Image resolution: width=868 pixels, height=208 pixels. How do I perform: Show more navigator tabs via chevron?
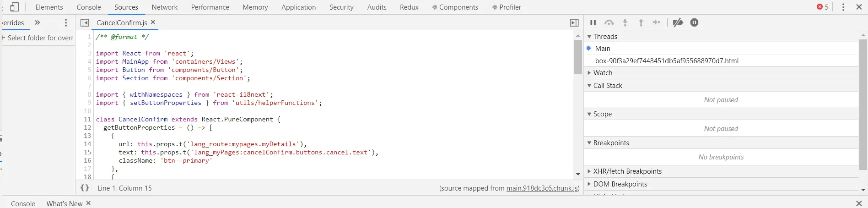[x=38, y=22]
